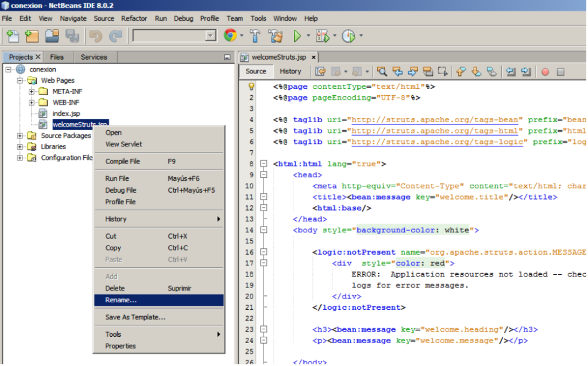Screen dimensions: 588x366
Task: Choose Compile File in context menu
Action: [159, 161]
